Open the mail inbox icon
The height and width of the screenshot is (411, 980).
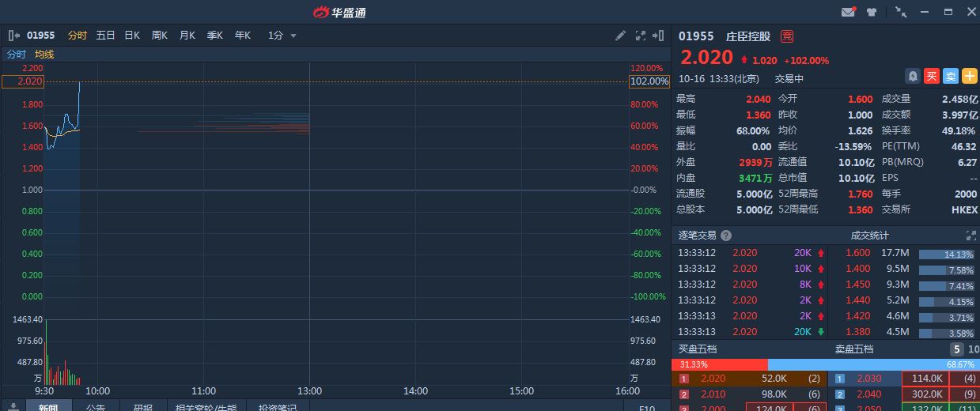848,12
